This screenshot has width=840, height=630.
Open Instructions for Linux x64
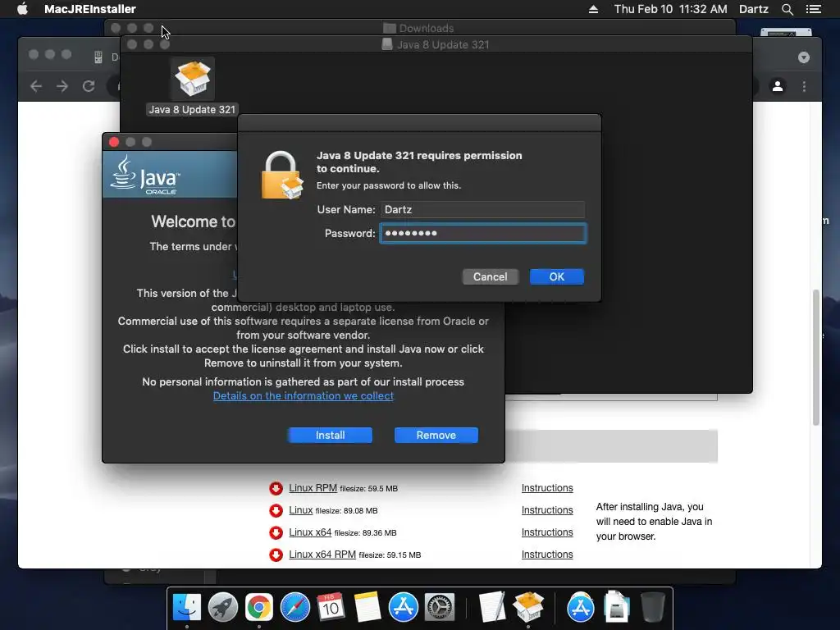click(x=547, y=532)
